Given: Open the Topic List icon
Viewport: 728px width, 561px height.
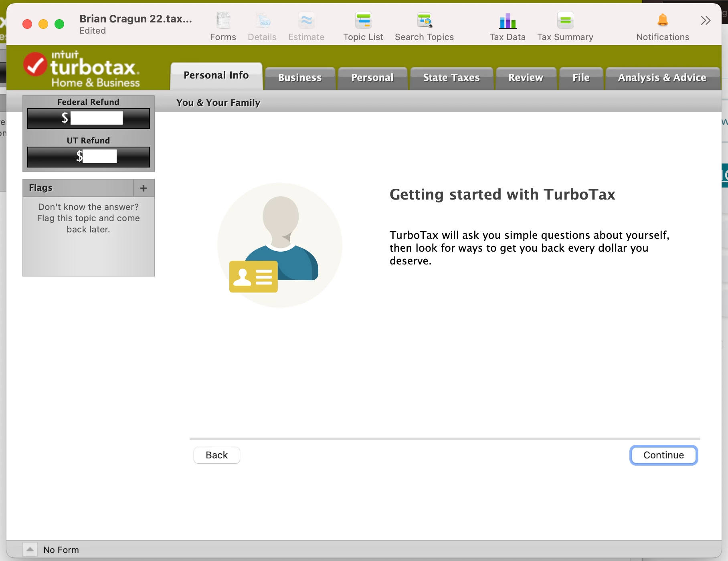Looking at the screenshot, I should [364, 21].
